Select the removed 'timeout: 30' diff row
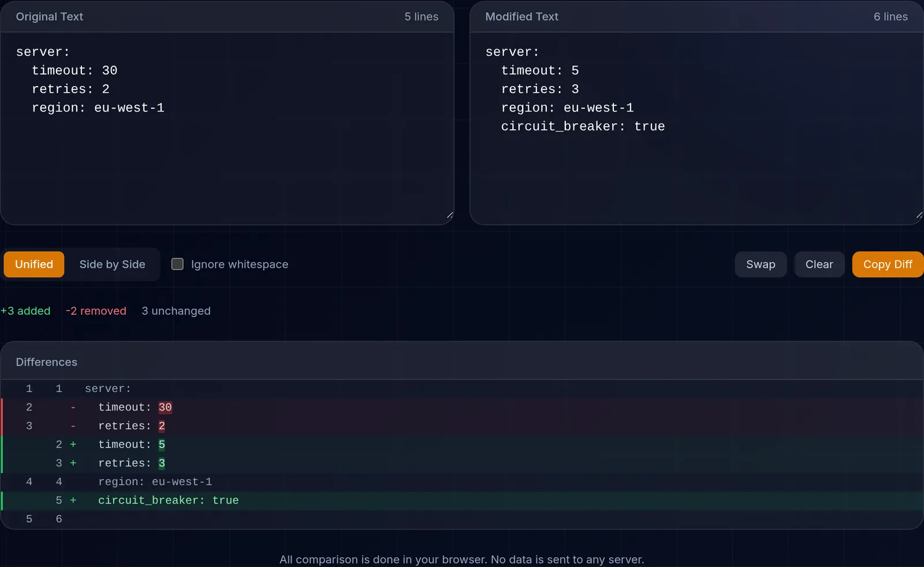 tap(462, 407)
